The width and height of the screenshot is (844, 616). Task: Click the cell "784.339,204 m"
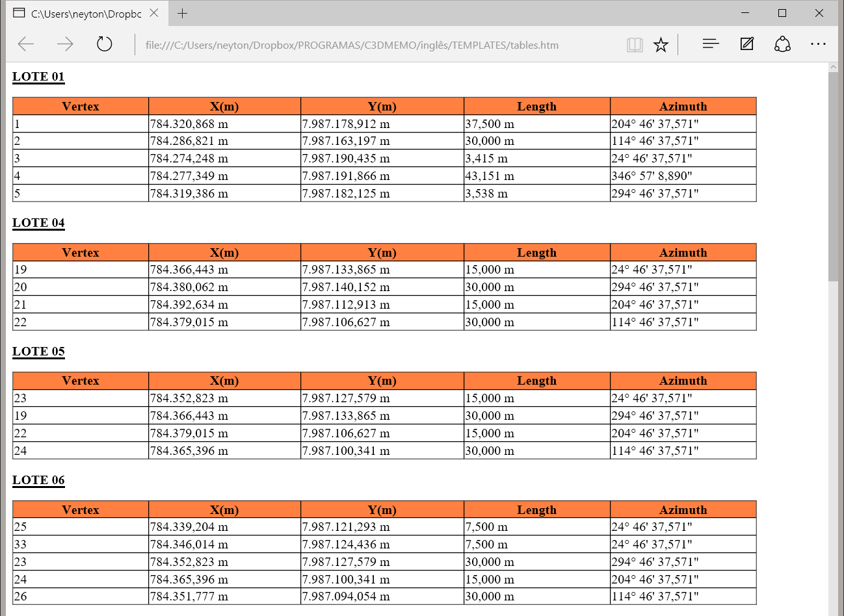coord(224,527)
